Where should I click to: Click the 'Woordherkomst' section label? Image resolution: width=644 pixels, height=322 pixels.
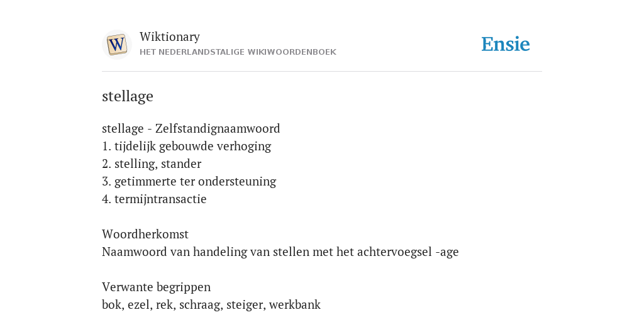click(145, 235)
